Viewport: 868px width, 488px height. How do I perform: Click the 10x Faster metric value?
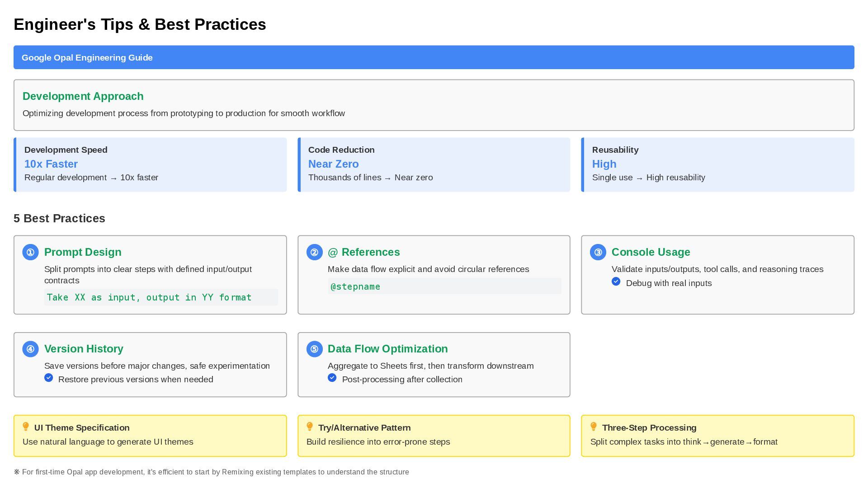51,164
